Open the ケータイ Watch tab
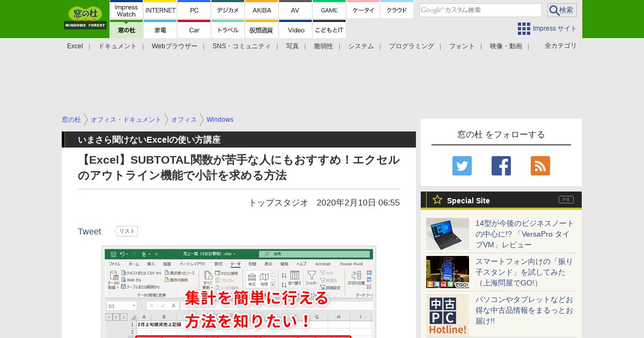The image size is (644, 338). [363, 10]
